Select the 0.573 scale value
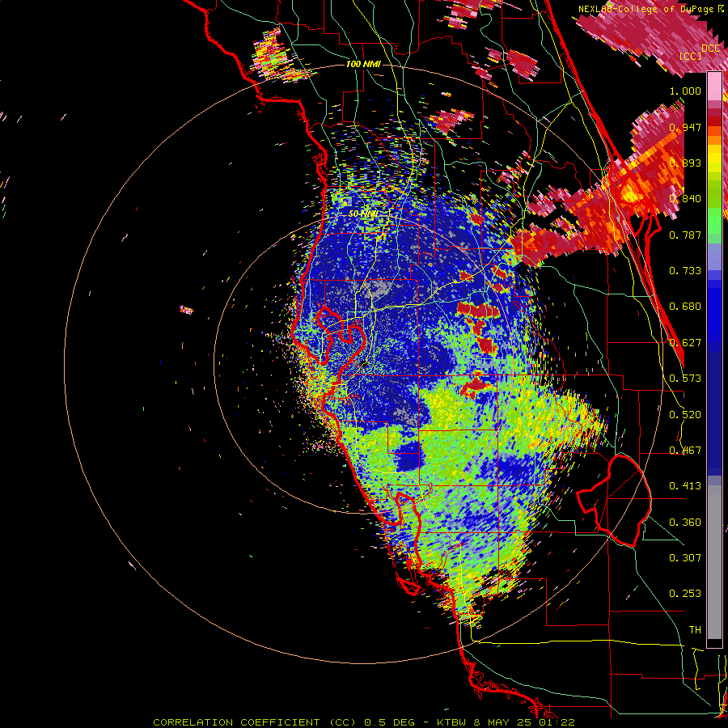Screen dimensions: 728x728 [x=685, y=379]
